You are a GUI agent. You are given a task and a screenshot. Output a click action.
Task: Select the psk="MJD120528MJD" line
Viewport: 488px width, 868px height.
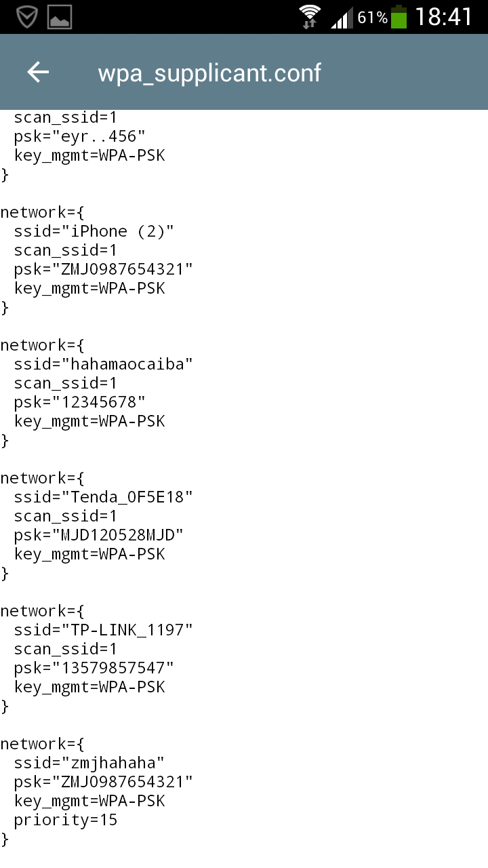(98, 535)
